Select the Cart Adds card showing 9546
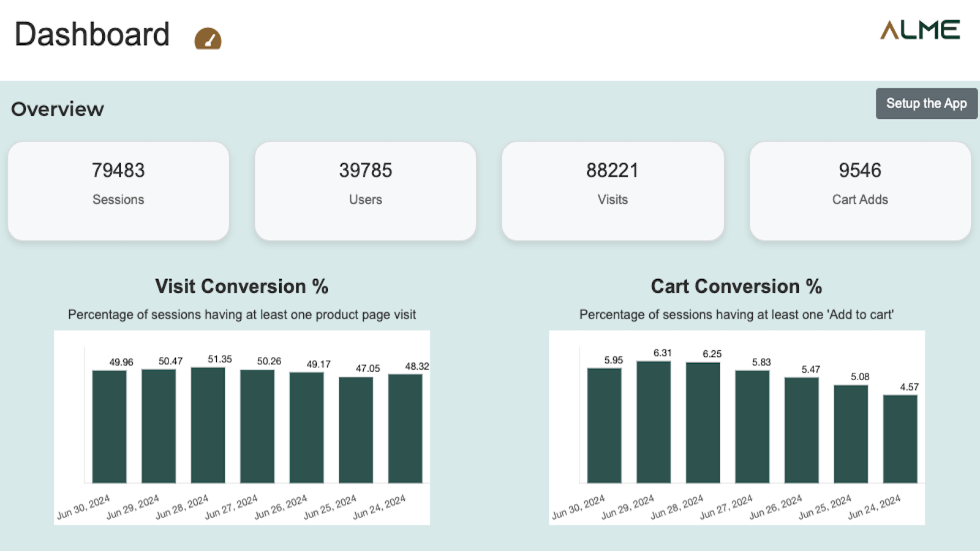This screenshot has height=551, width=980. [860, 191]
